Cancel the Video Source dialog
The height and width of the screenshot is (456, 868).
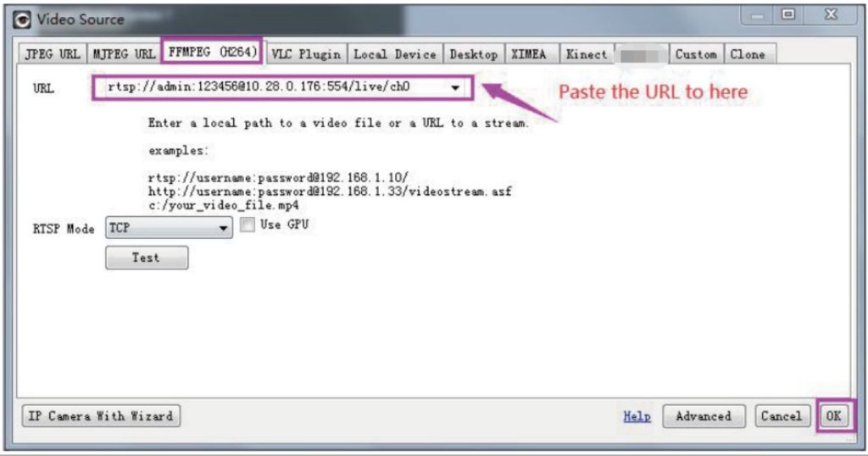(x=781, y=417)
